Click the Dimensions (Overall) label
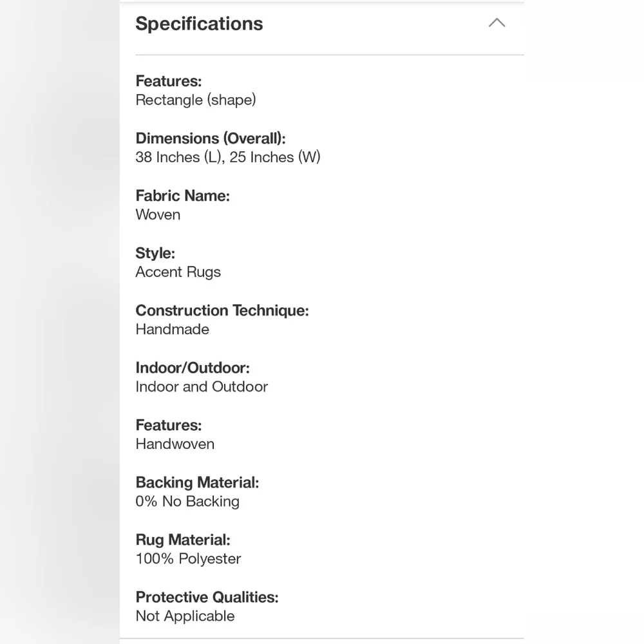 tap(211, 138)
